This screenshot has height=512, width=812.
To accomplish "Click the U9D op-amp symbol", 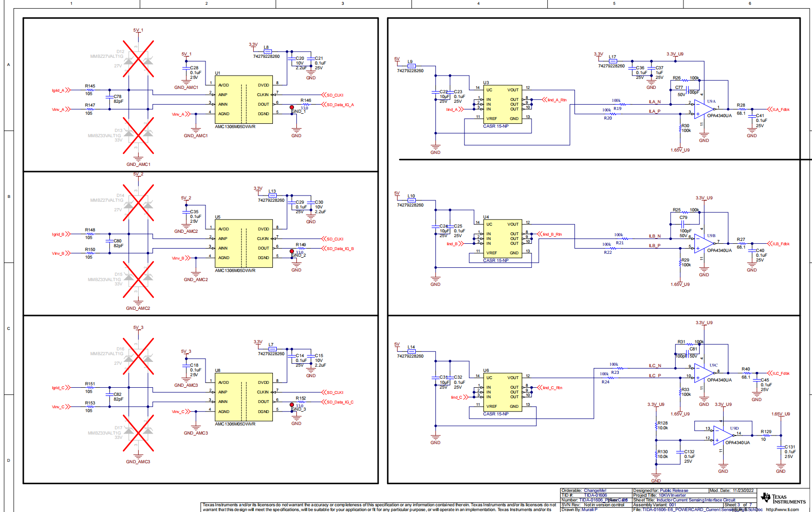I will click(x=723, y=435).
